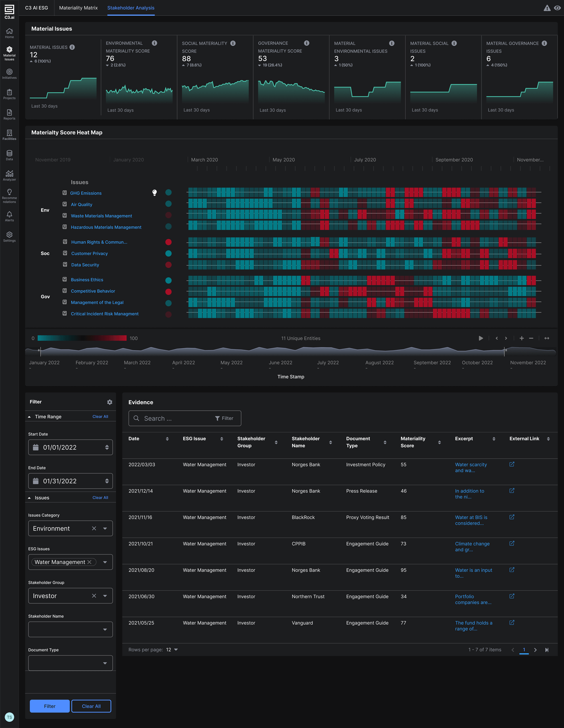Click the left handle of the timeline range

tap(39, 350)
